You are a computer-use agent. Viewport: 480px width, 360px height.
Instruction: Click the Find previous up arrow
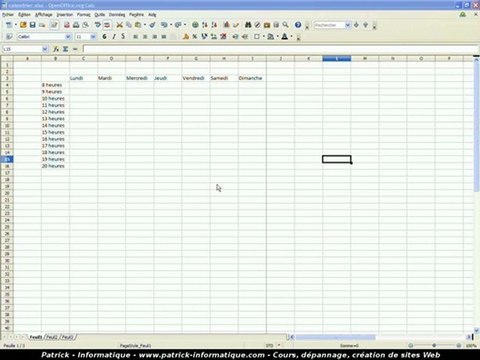pyautogui.click(x=366, y=25)
